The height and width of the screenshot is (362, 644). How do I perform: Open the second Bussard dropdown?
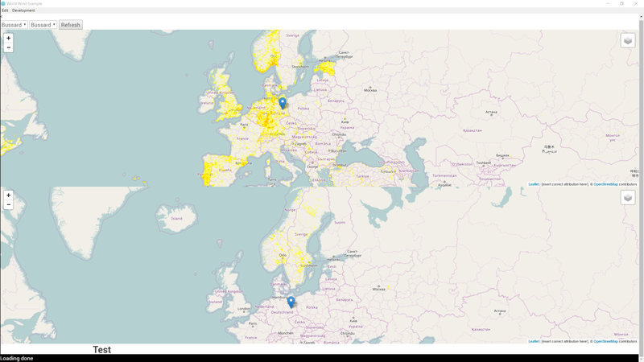point(43,25)
